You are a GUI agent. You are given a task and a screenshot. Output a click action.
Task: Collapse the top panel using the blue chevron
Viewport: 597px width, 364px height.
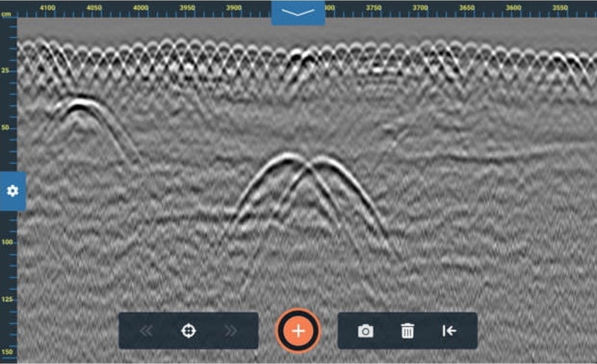click(x=298, y=11)
